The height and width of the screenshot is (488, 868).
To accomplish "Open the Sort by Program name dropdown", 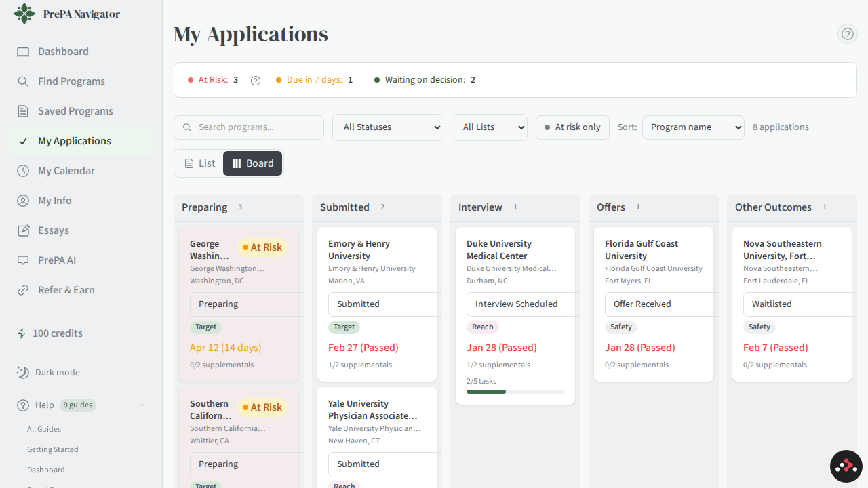I will (693, 127).
